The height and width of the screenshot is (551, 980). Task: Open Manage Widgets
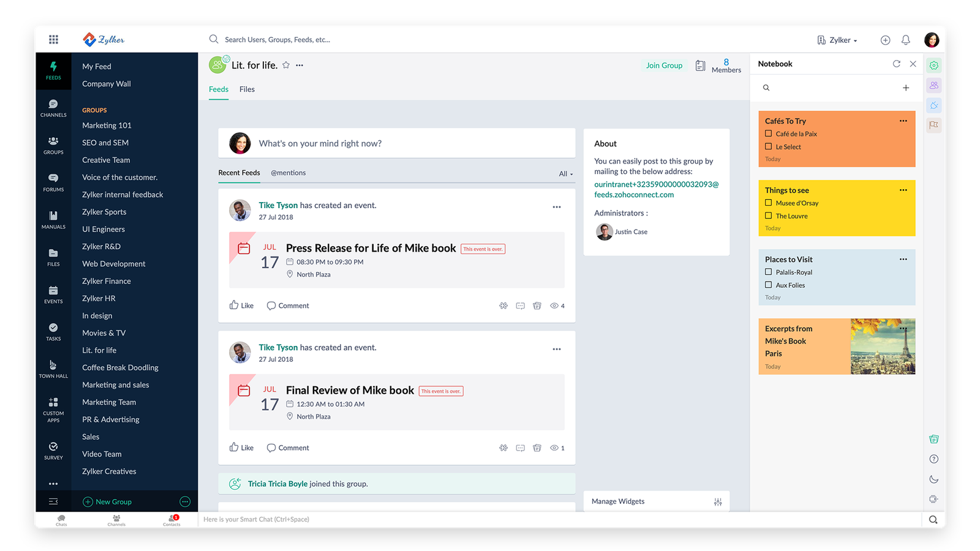tap(617, 501)
